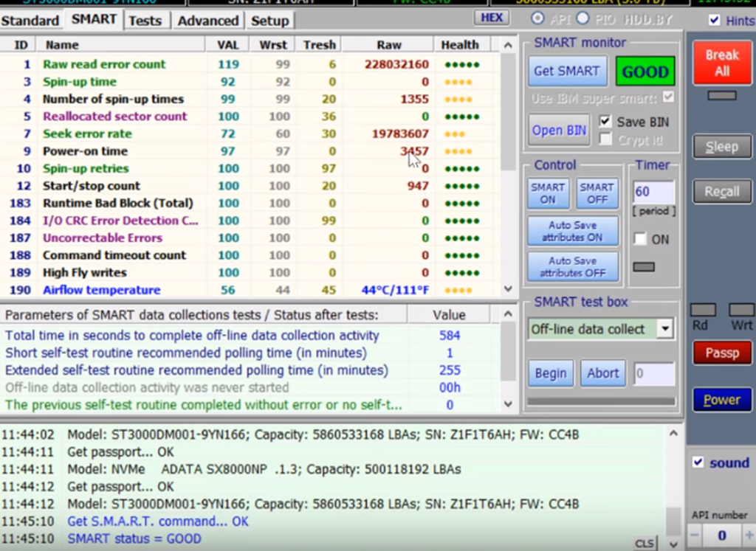Go to the Setup tab

click(269, 21)
